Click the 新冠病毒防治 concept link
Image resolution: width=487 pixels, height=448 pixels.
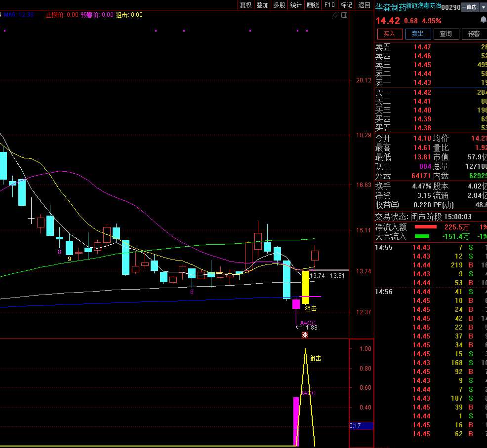coord(424,5)
